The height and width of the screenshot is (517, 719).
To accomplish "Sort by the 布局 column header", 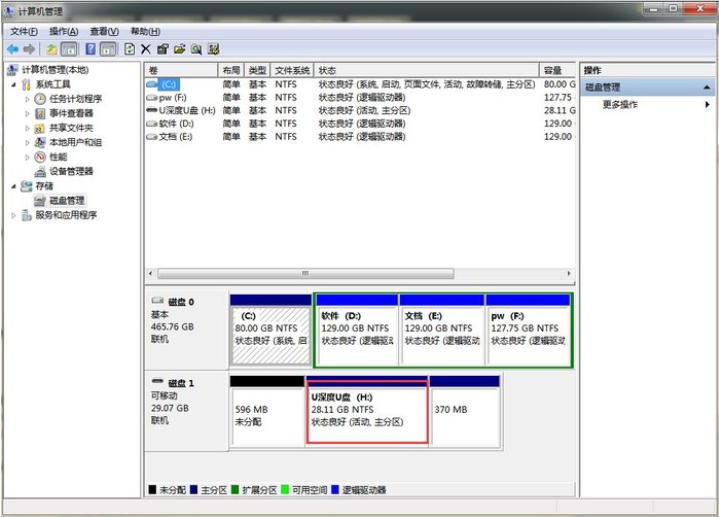I will pyautogui.click(x=231, y=70).
